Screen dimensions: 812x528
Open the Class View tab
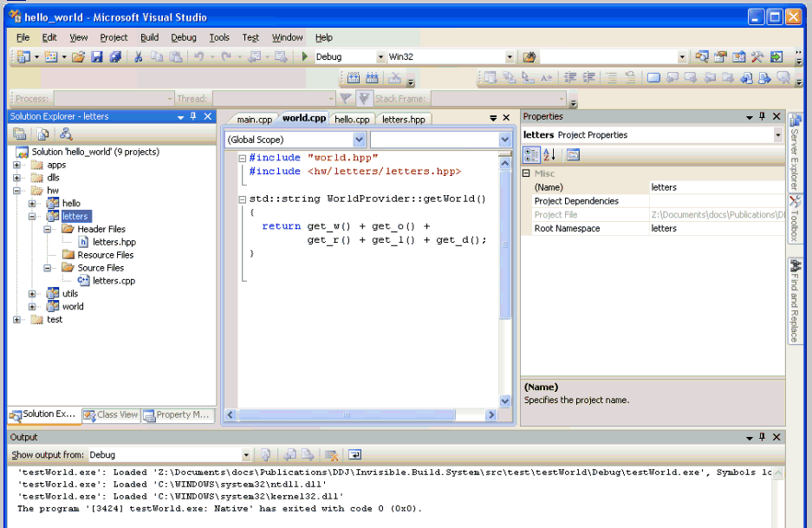point(111,414)
